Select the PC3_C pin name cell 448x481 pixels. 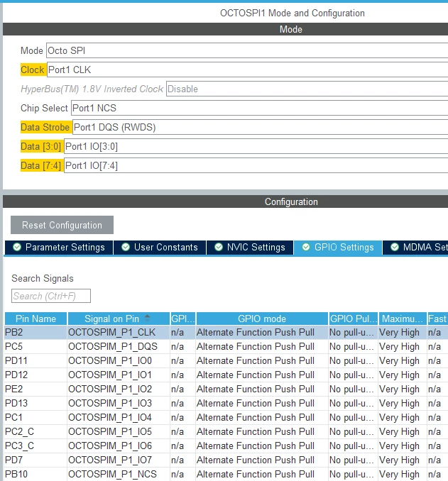coord(35,446)
